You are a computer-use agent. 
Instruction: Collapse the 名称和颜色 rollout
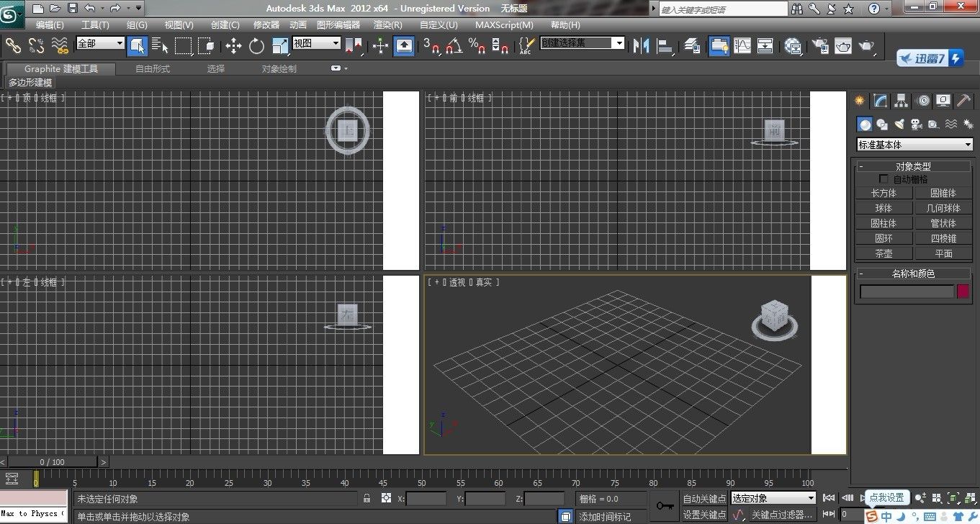[914, 274]
